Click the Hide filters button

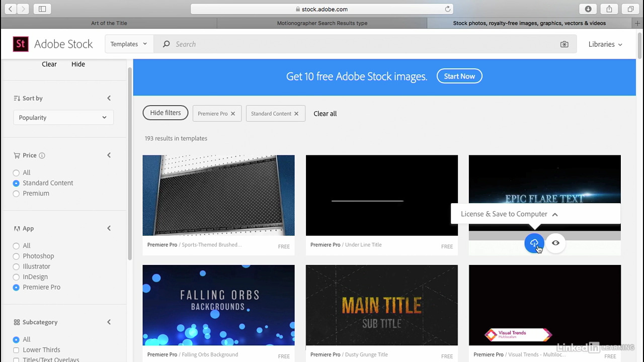(x=165, y=113)
